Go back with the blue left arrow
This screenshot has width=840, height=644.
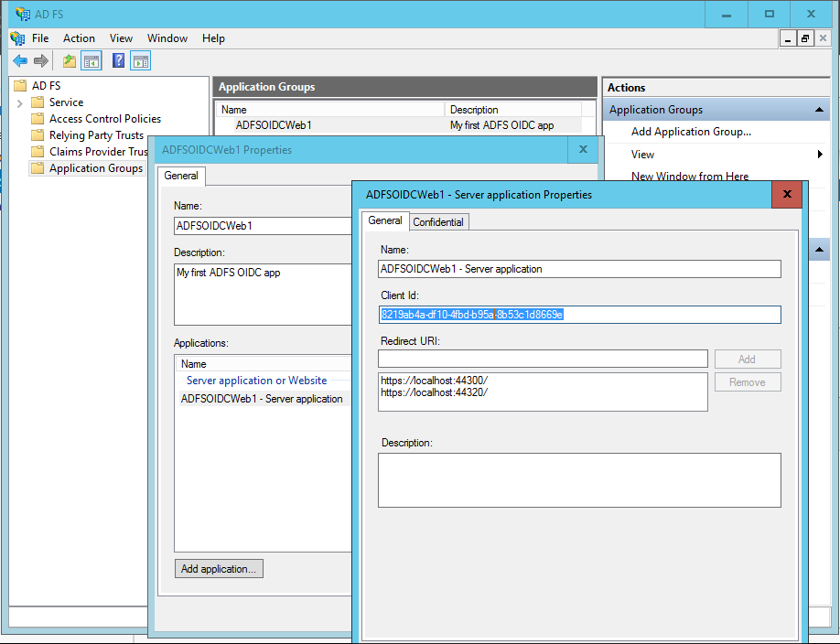(x=20, y=61)
